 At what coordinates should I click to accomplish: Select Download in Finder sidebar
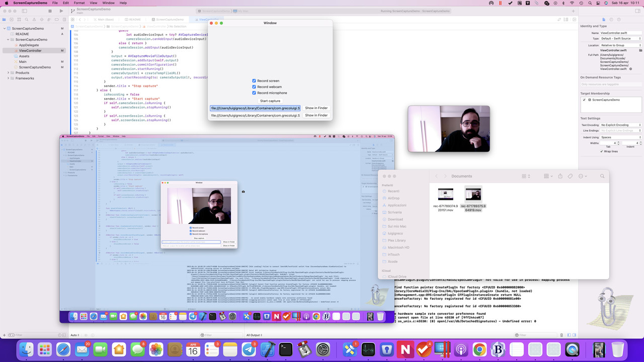point(395,219)
